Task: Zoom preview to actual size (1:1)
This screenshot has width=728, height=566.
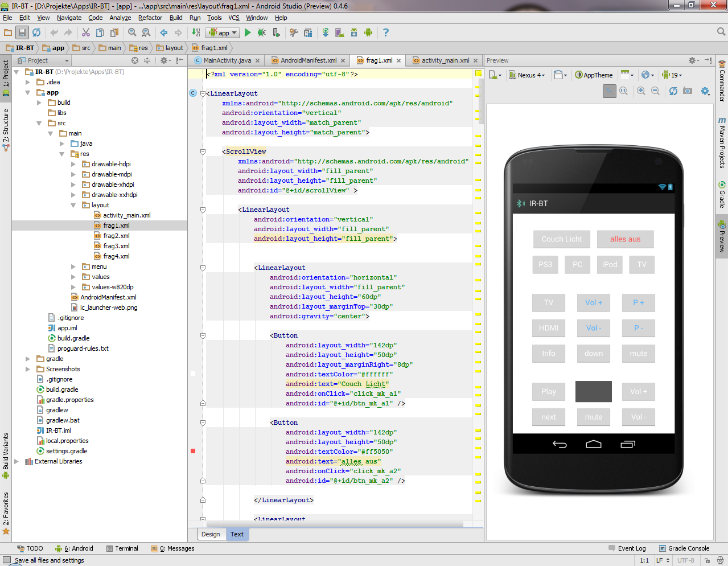Action: point(624,91)
